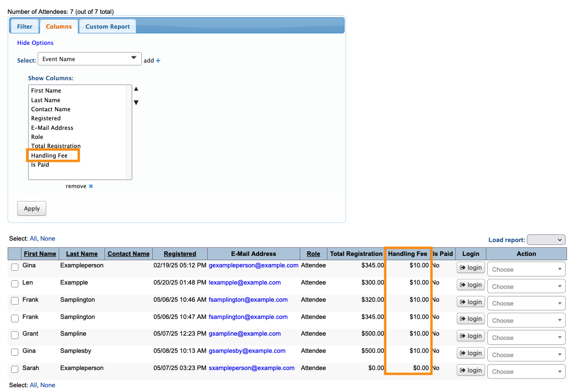Click login button for Len Exampple
The height and width of the screenshot is (392, 578).
tap(471, 285)
